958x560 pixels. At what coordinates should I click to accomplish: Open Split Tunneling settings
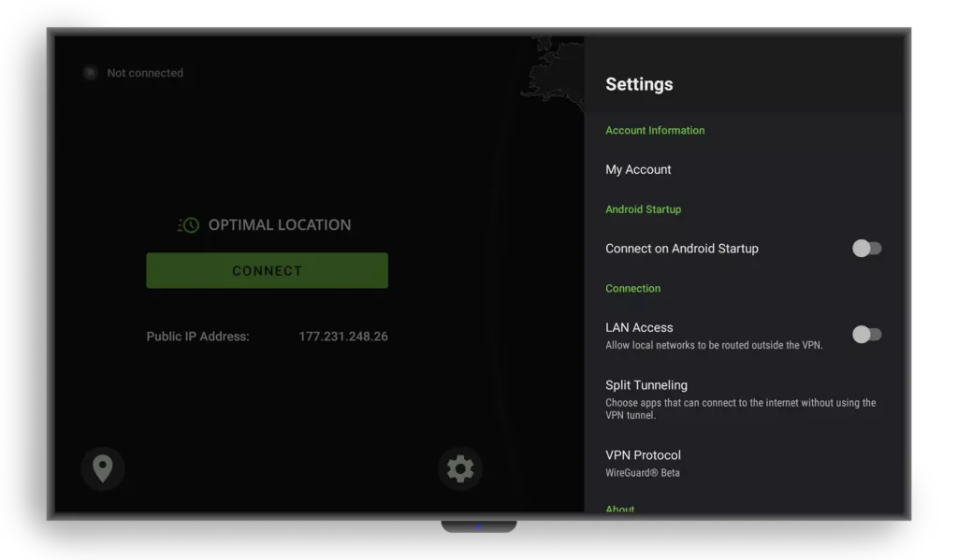pyautogui.click(x=646, y=385)
